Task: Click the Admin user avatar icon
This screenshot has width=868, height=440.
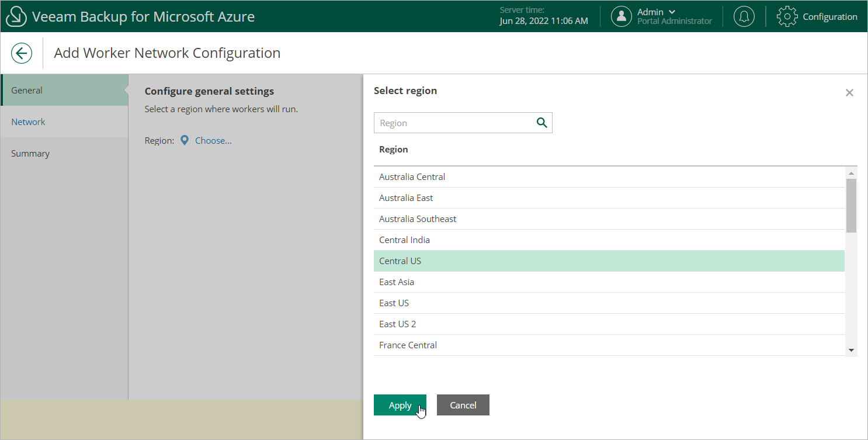Action: 622,16
